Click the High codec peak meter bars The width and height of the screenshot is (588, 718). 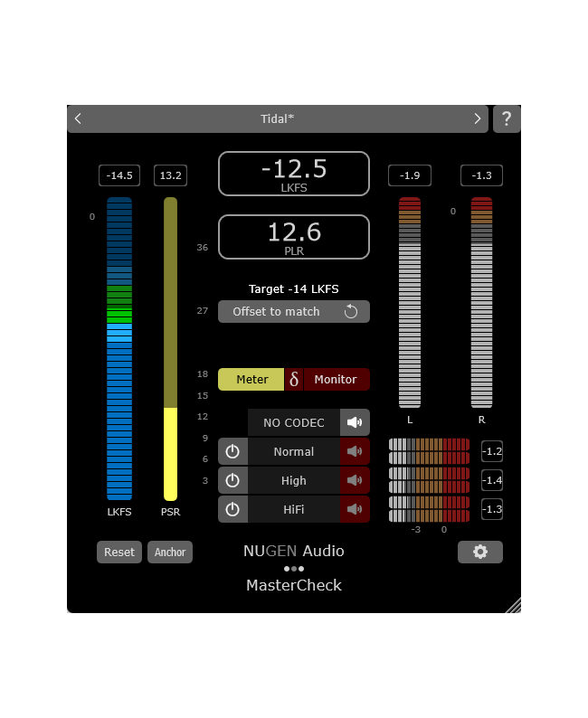(x=429, y=480)
